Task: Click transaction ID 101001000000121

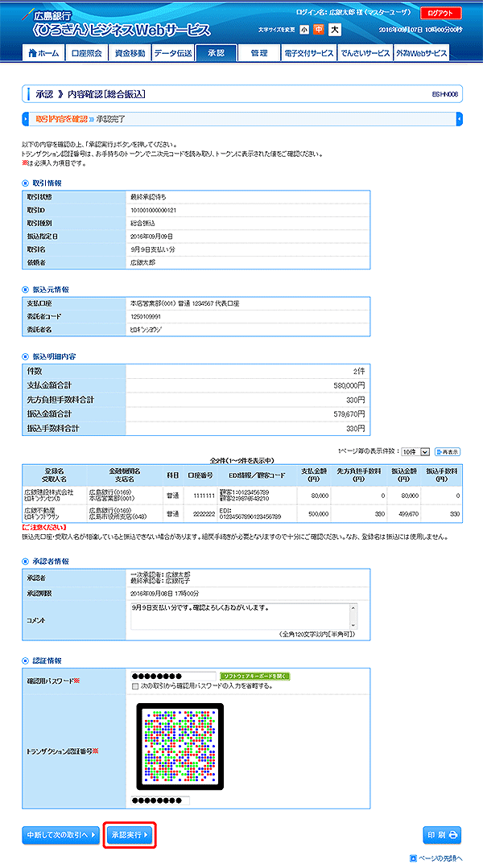Action: coord(154,210)
